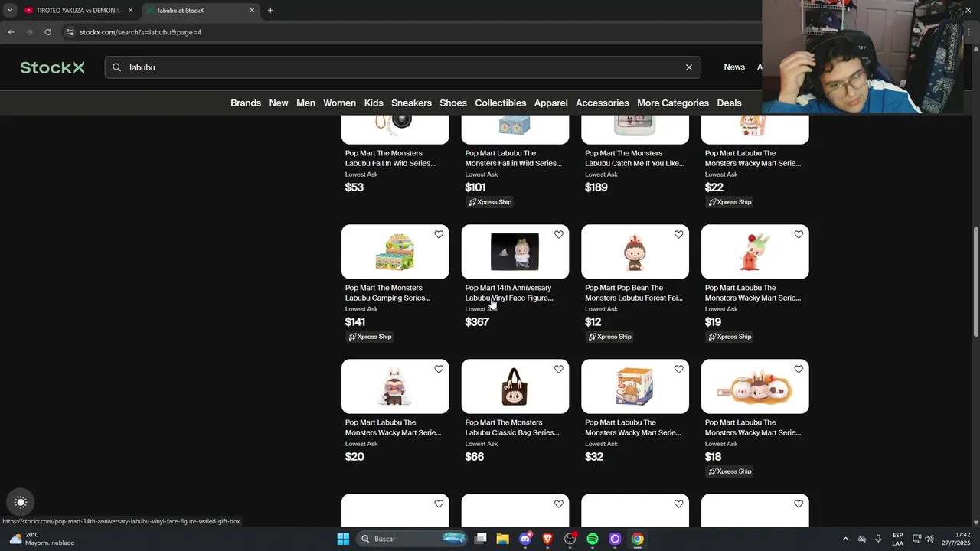
Task: Favorite the Labubu Camping Series item
Action: point(439,235)
